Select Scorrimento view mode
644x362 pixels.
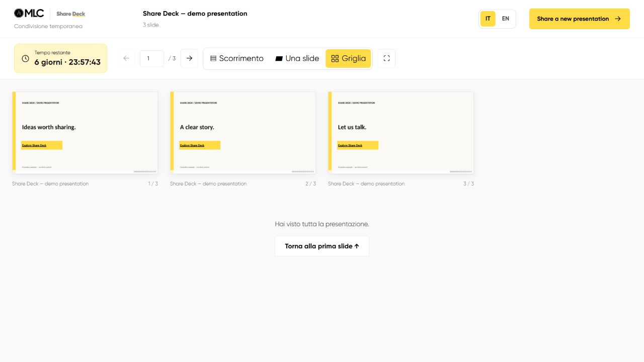pyautogui.click(x=236, y=58)
